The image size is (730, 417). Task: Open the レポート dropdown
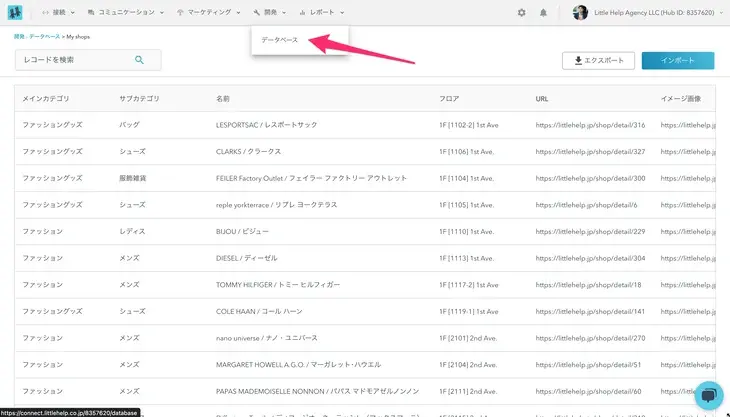329,13
